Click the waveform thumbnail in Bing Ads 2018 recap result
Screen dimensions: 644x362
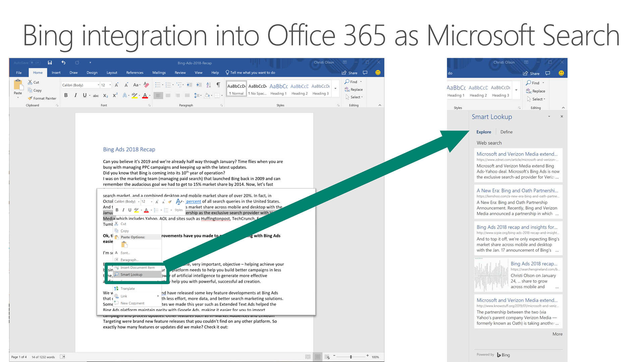[491, 275]
